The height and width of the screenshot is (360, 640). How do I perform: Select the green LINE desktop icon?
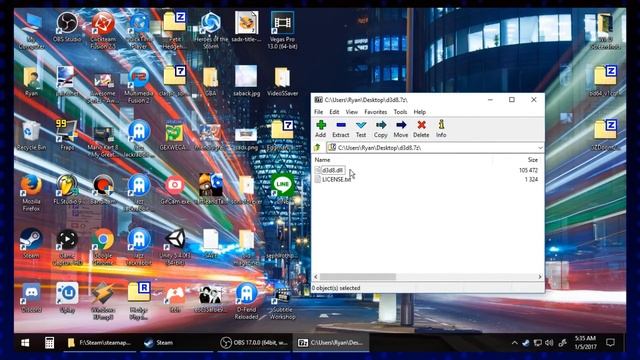point(282,188)
